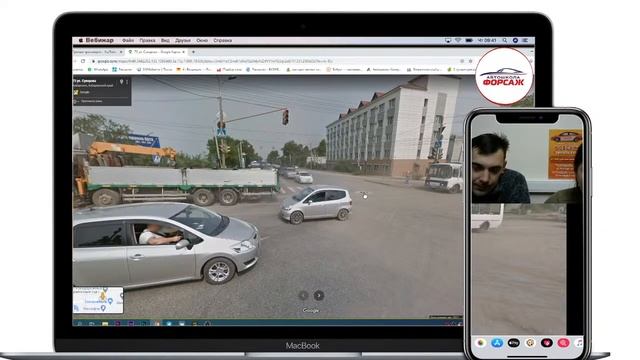Click the clock showing 09:41
The width and height of the screenshot is (640, 360).
(x=487, y=40)
